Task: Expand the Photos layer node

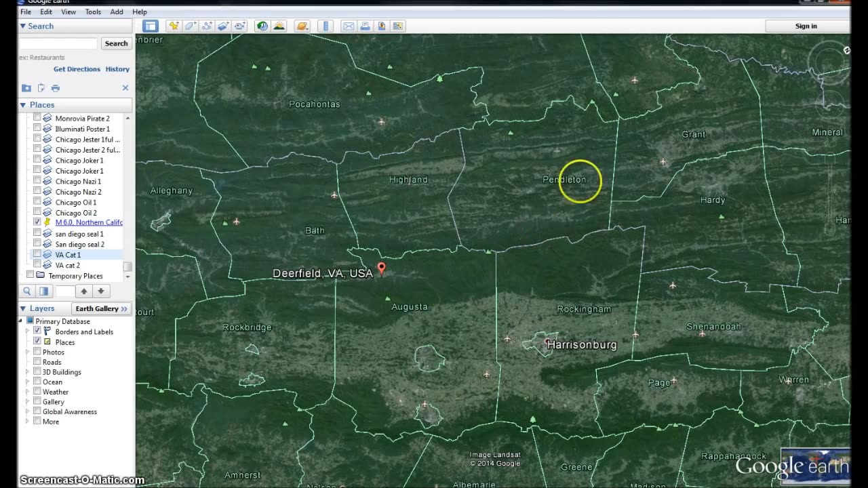Action: click(x=28, y=352)
